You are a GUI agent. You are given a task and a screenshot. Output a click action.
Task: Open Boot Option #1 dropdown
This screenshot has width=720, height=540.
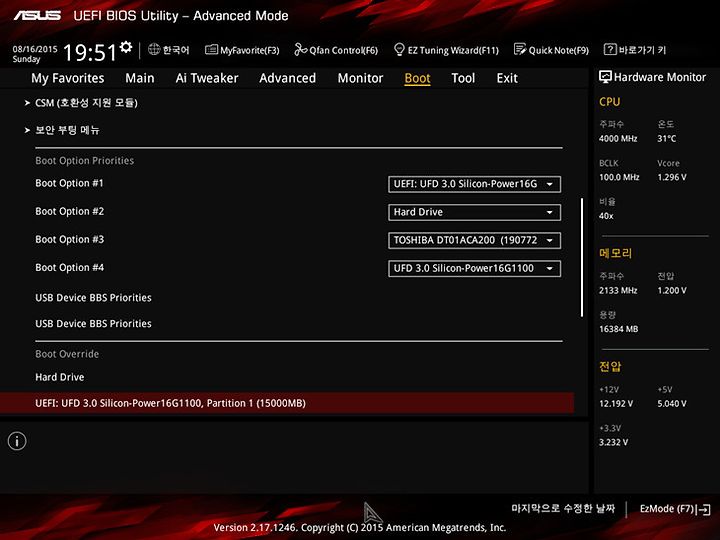pos(474,184)
